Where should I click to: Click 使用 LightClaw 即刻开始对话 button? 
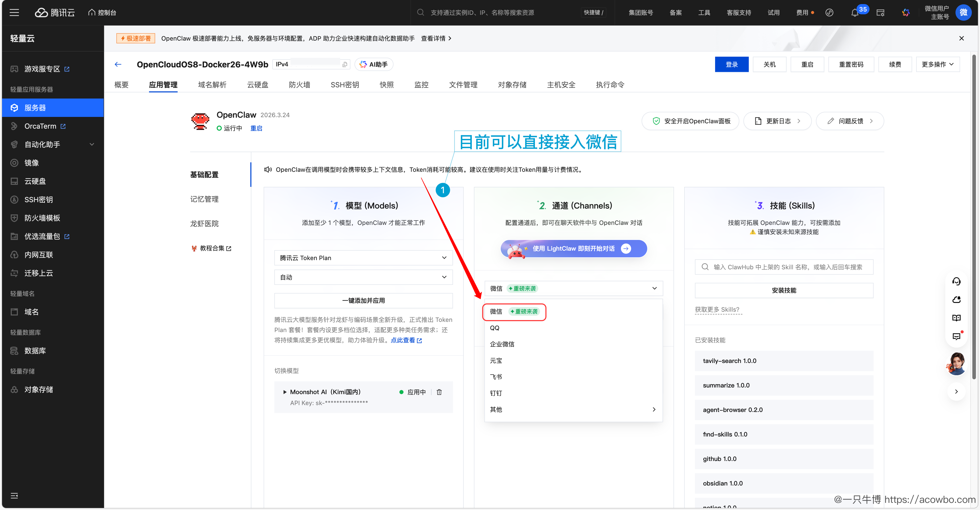(574, 249)
